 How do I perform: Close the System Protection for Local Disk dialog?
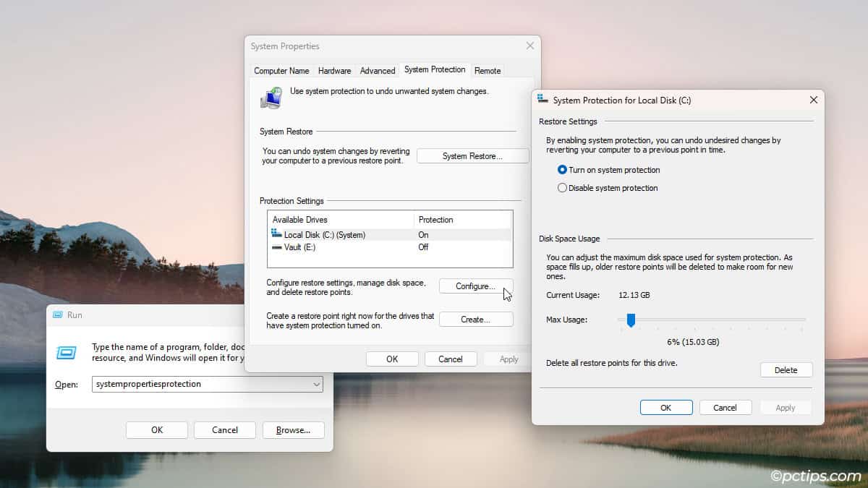[x=813, y=100]
